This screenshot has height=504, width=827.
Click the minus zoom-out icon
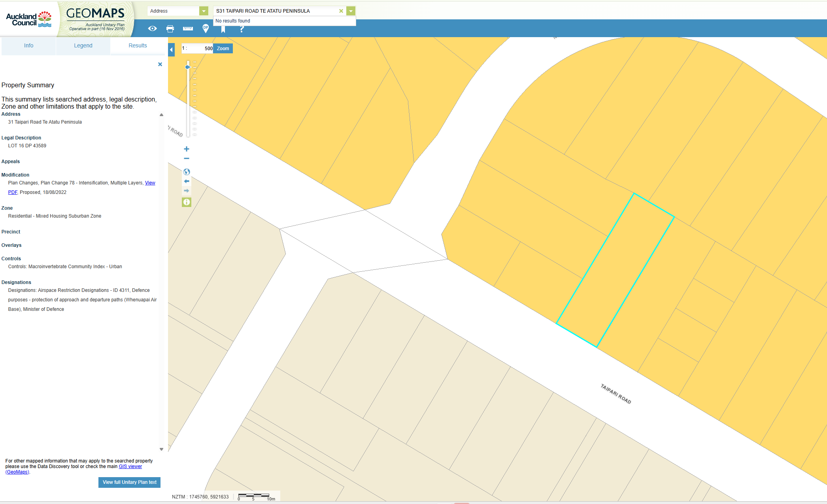[x=187, y=158]
